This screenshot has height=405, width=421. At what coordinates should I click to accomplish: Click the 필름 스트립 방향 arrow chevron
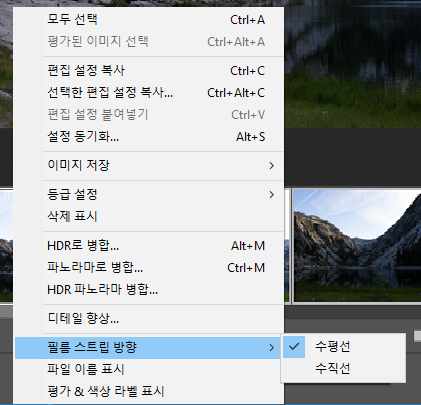click(x=272, y=348)
